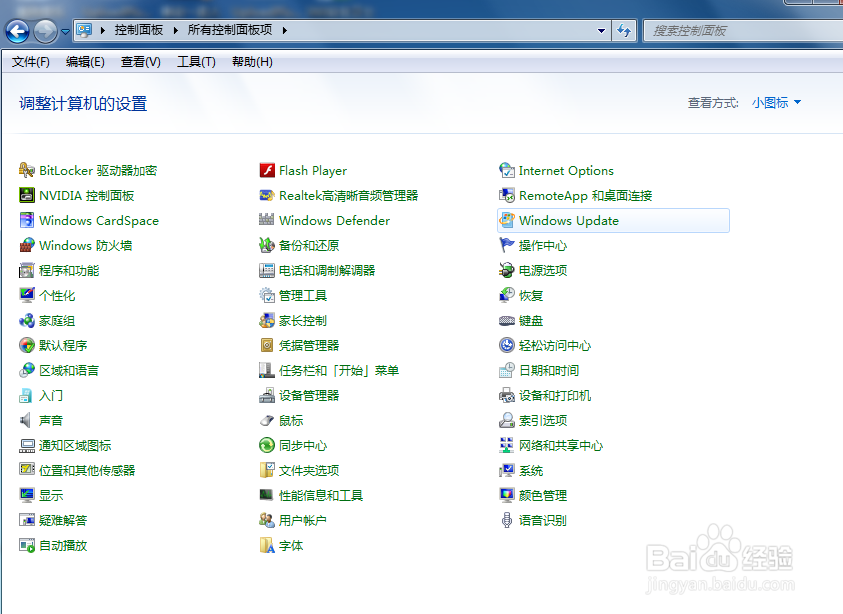The height and width of the screenshot is (614, 843).
Task: Click the 搜索控制面板 search field
Action: tap(743, 31)
